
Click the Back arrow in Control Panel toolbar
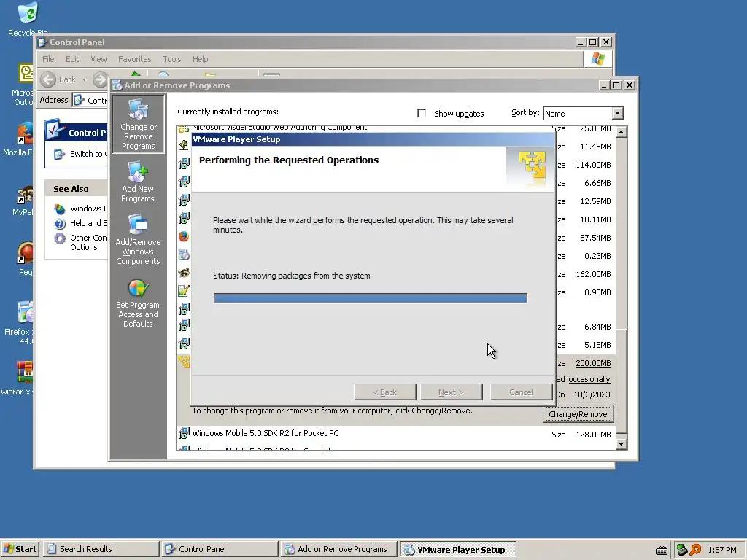(x=48, y=79)
